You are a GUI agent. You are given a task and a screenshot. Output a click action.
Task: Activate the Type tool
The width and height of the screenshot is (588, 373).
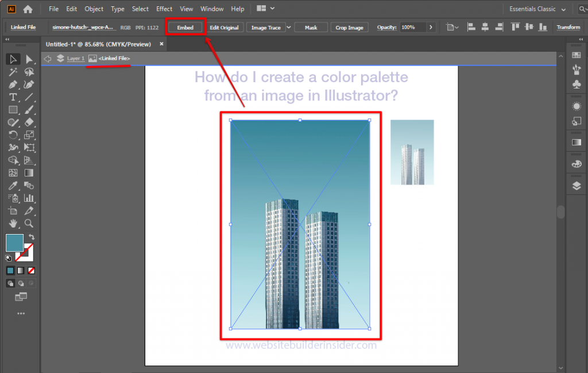pos(13,97)
